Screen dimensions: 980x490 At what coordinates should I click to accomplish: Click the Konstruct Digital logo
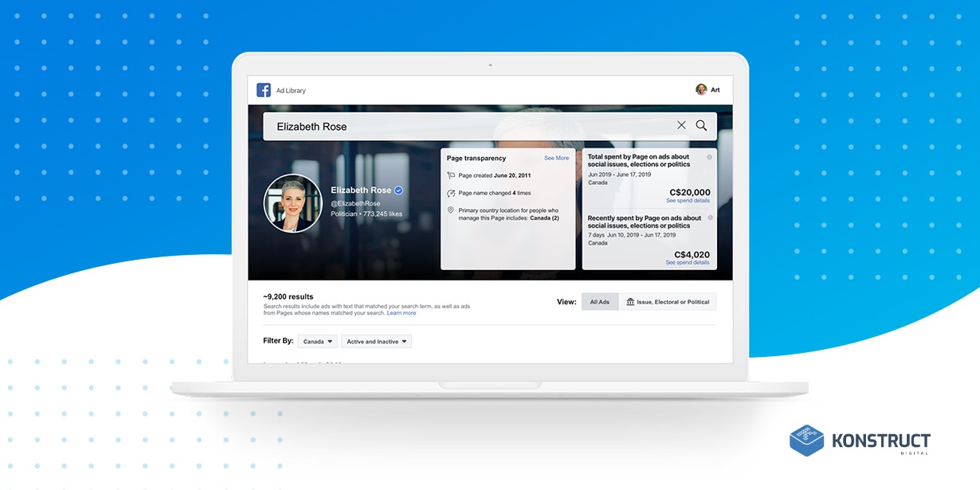click(860, 441)
